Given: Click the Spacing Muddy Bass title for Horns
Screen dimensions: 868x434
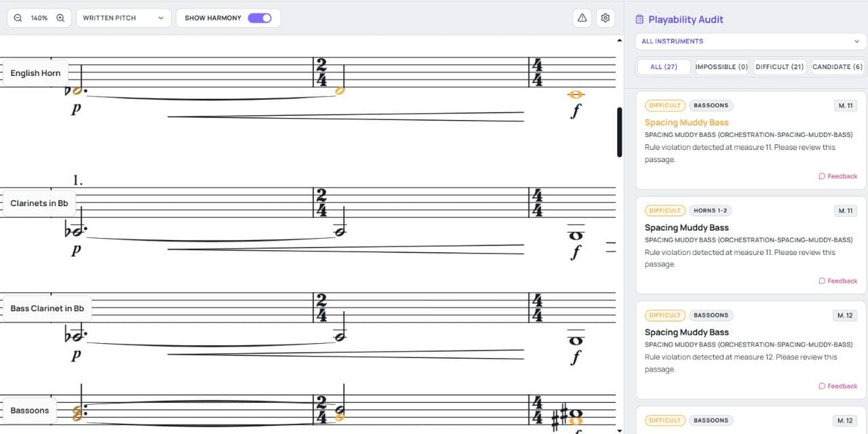Looking at the screenshot, I should (686, 228).
